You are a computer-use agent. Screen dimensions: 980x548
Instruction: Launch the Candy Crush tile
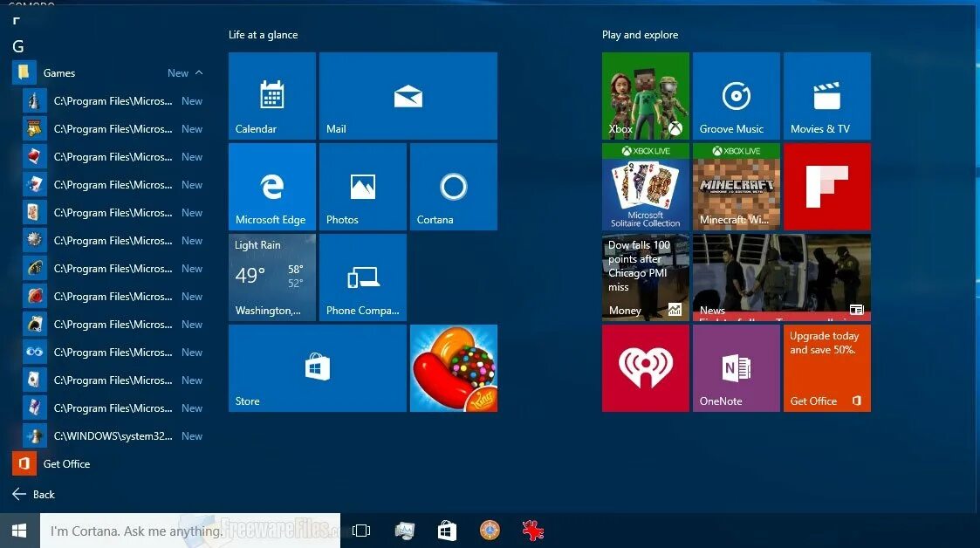point(454,368)
